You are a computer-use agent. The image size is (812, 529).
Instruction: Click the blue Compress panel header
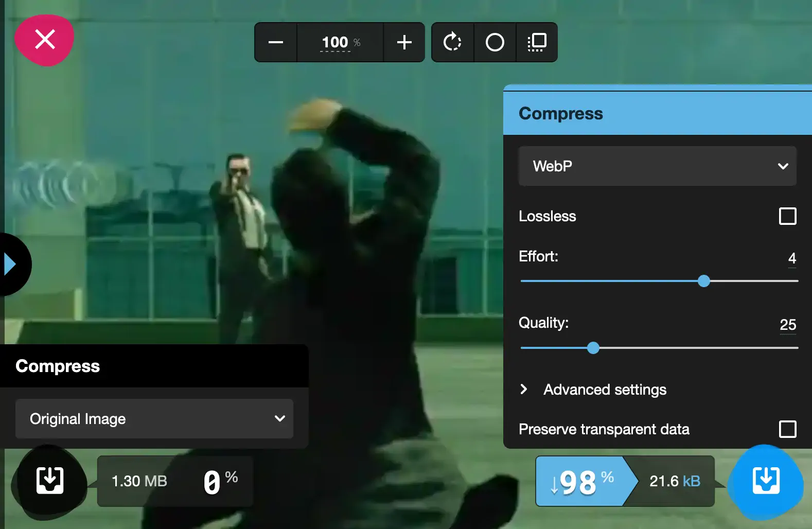[658, 113]
